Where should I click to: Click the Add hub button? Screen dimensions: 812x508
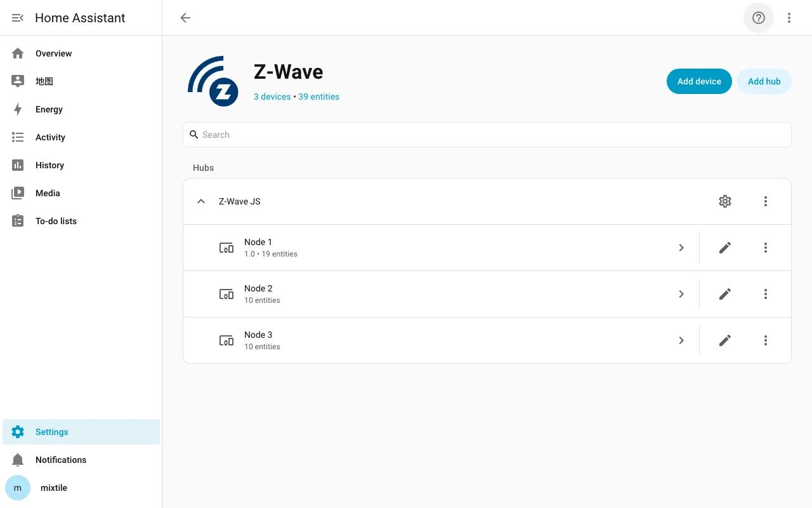(764, 81)
